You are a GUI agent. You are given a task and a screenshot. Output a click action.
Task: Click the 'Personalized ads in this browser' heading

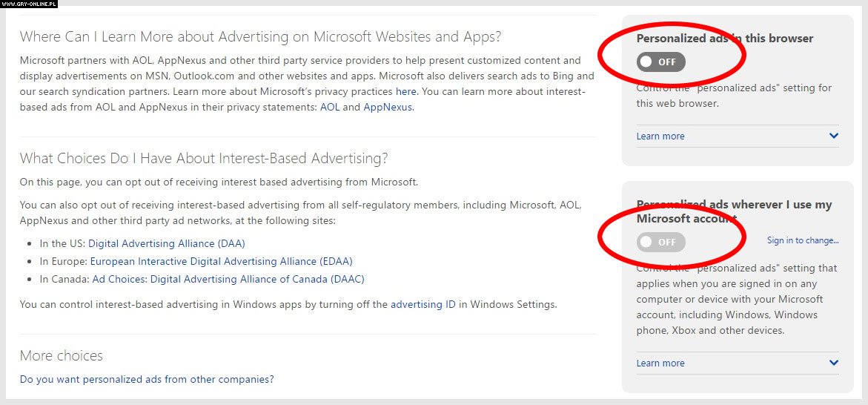[x=725, y=39]
